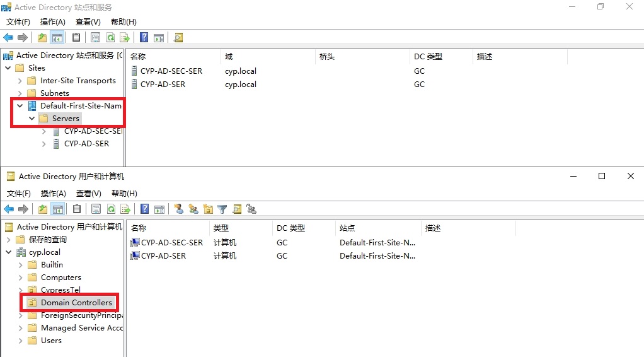The height and width of the screenshot is (357, 644).
Task: Open 操作(A) menu in Users and Computers
Action: coord(54,193)
